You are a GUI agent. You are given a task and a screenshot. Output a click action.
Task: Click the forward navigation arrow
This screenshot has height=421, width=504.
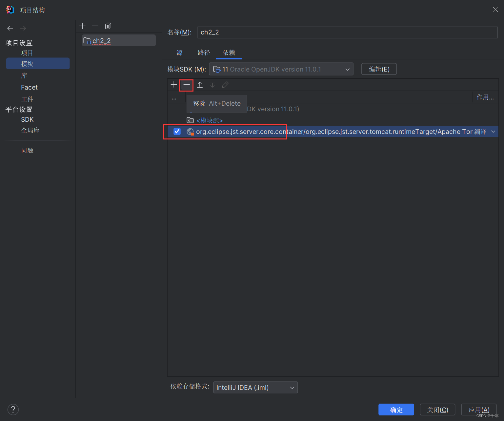23,28
